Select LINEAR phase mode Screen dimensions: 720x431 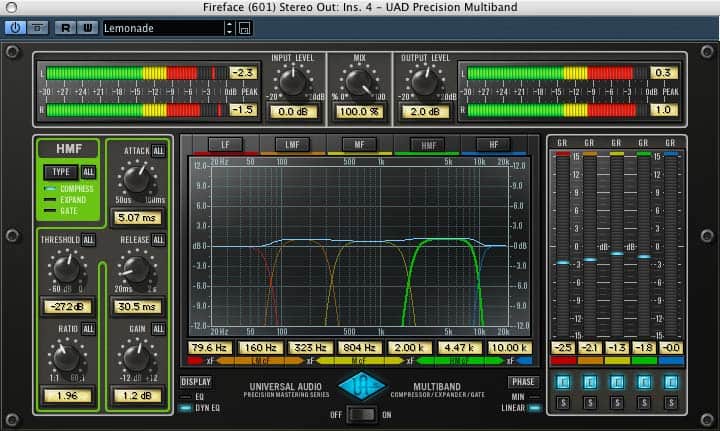tap(521, 408)
